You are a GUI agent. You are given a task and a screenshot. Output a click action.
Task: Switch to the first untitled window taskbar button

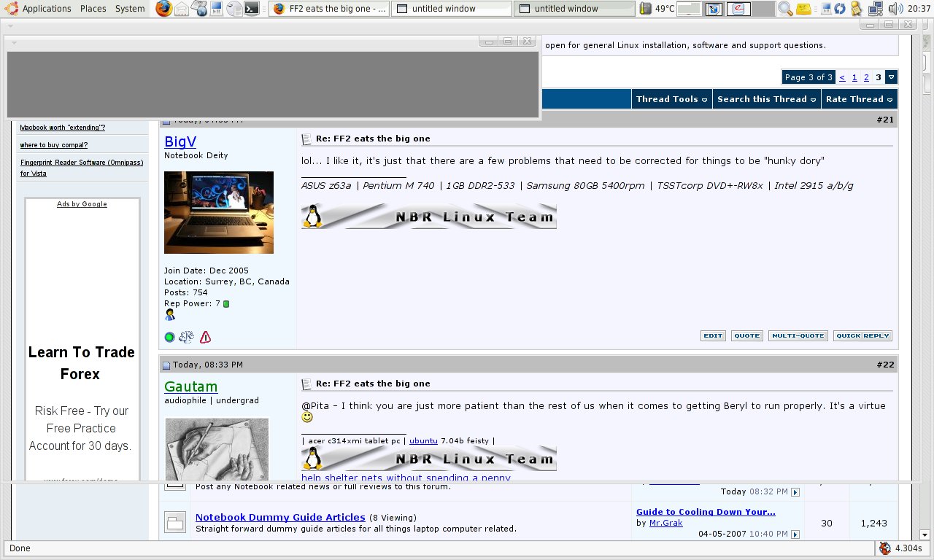coord(451,9)
